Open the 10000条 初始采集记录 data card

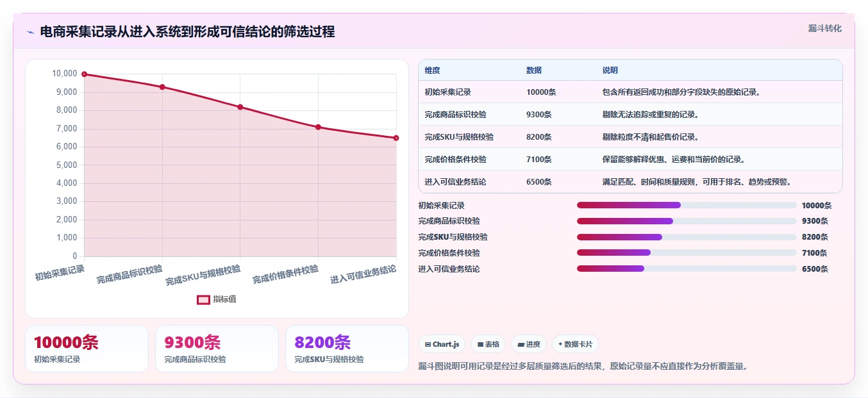[87, 349]
